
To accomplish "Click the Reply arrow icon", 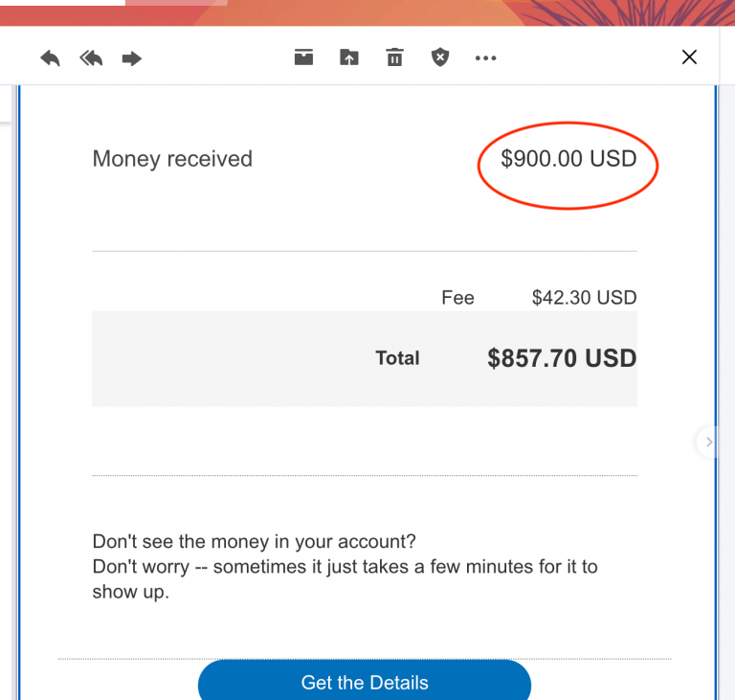I will click(x=50, y=58).
